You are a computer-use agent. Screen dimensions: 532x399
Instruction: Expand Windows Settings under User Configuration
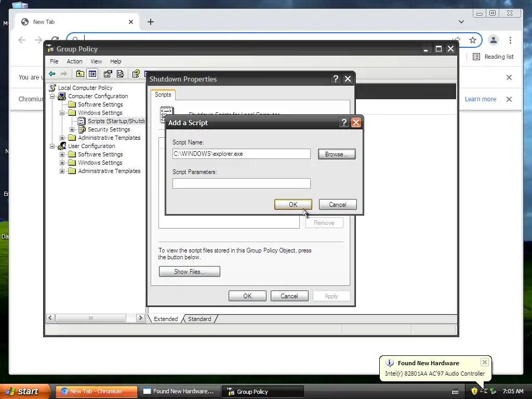tap(62, 163)
